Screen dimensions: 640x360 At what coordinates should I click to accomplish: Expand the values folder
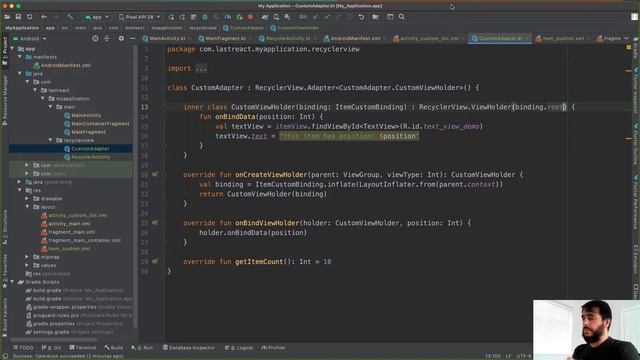click(x=27, y=265)
